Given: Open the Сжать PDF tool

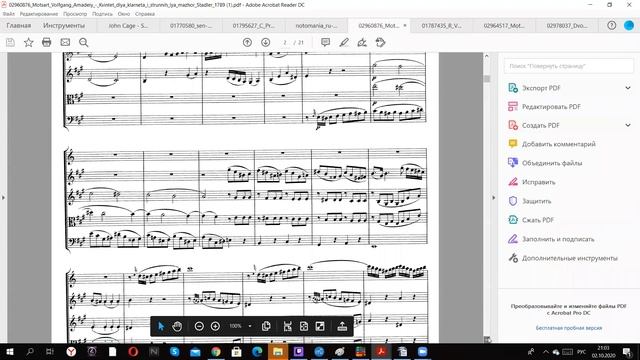Looking at the screenshot, I should pyautogui.click(x=538, y=220).
